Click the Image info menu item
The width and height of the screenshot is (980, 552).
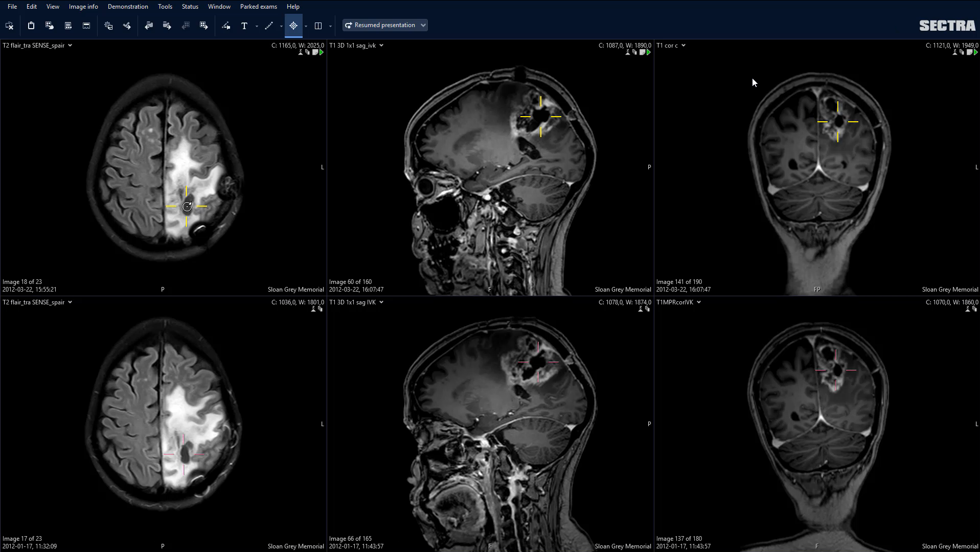tap(83, 6)
